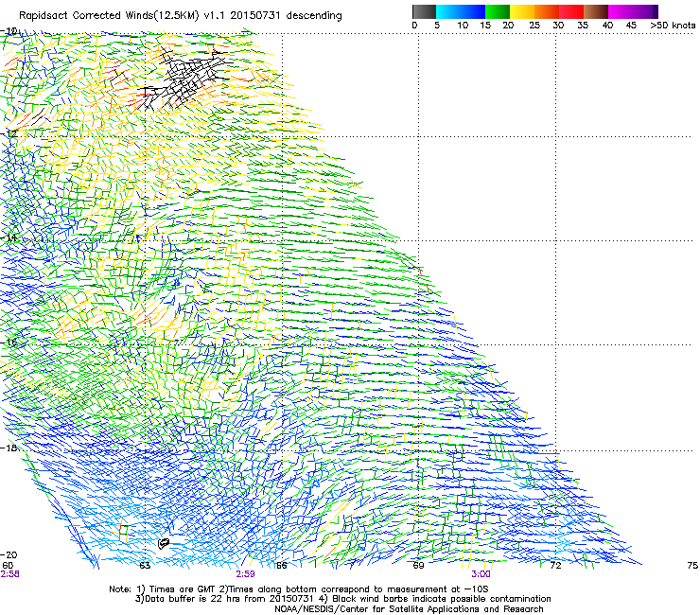
Task: Click the yellow 20–25 knots legend swatch
Action: coord(522,11)
